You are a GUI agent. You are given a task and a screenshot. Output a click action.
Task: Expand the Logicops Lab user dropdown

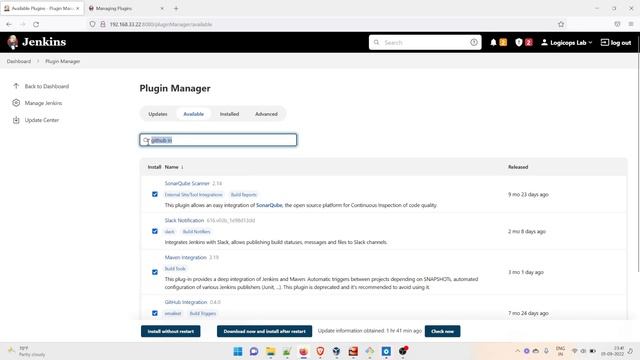(567, 42)
